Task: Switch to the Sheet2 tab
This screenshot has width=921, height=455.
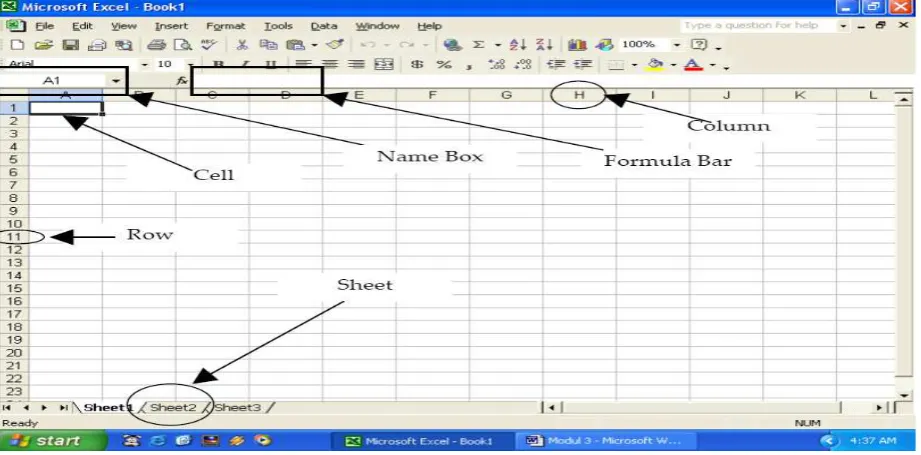Action: click(x=173, y=407)
